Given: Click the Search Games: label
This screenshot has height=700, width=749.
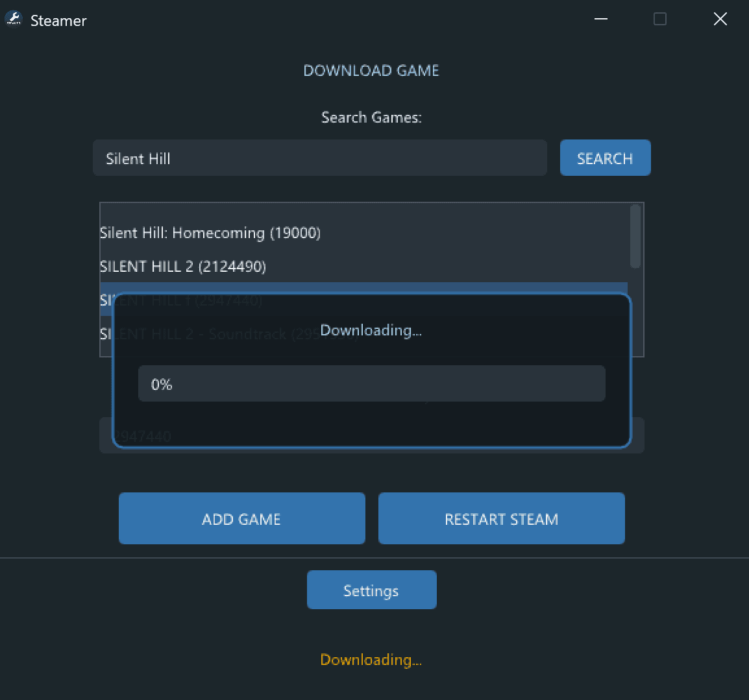Looking at the screenshot, I should pos(371,117).
